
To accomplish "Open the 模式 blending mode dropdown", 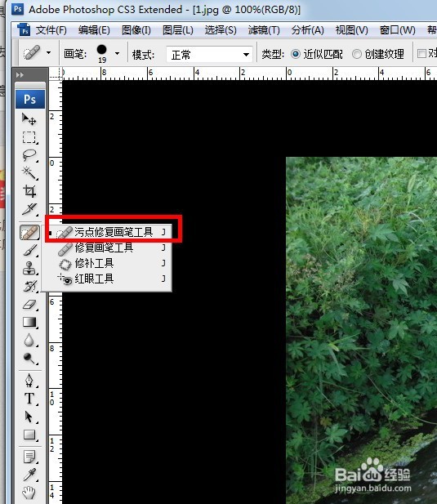I will [x=209, y=54].
